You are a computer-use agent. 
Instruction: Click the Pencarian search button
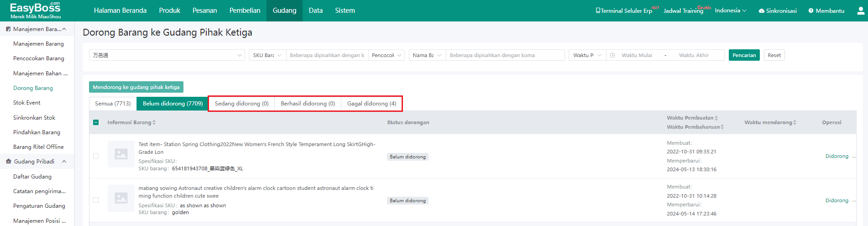744,55
